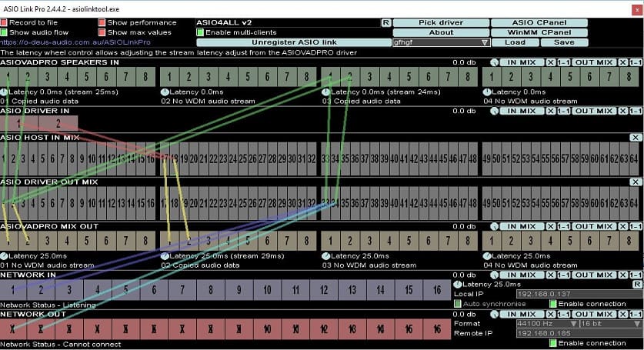
Task: Click the Save preset button
Action: point(564,42)
